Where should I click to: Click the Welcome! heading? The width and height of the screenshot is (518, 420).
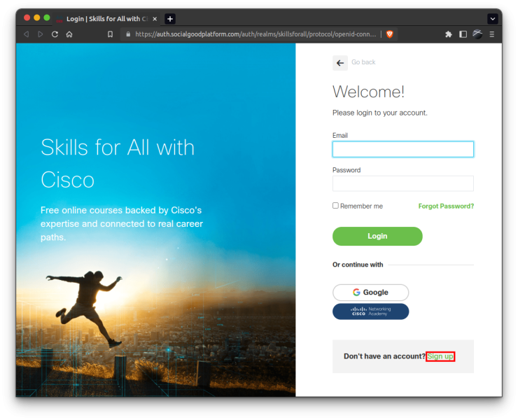click(x=368, y=92)
